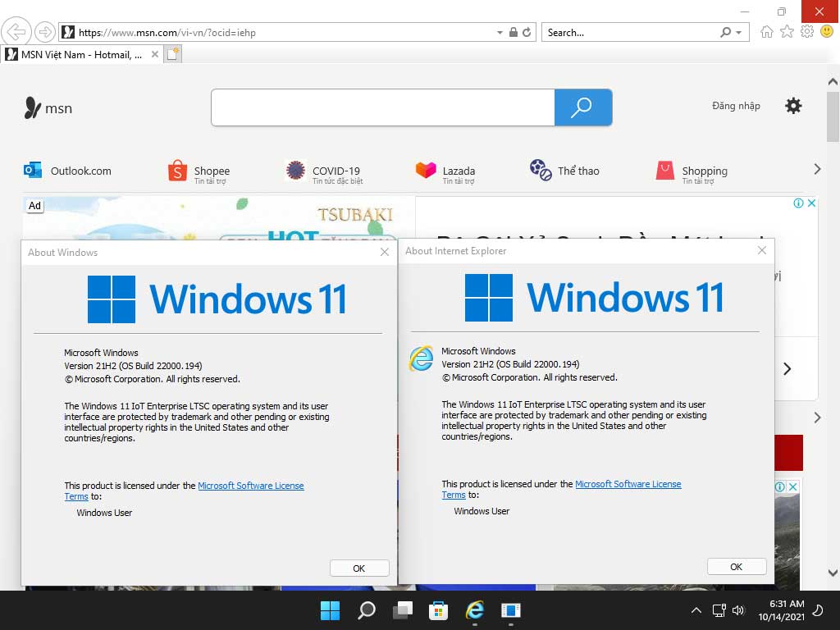Open MSN page settings gear icon
The image size is (840, 630).
793,106
